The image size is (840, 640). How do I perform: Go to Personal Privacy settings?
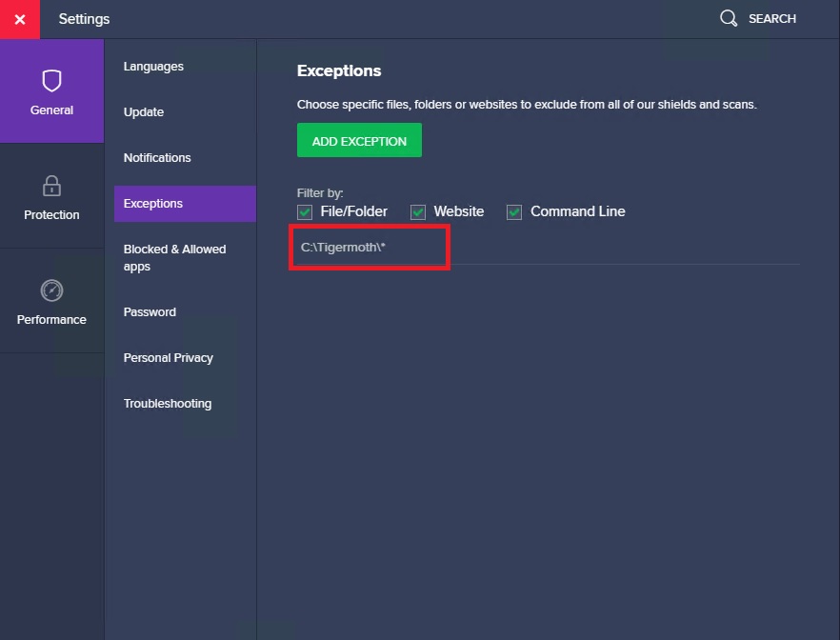click(169, 358)
